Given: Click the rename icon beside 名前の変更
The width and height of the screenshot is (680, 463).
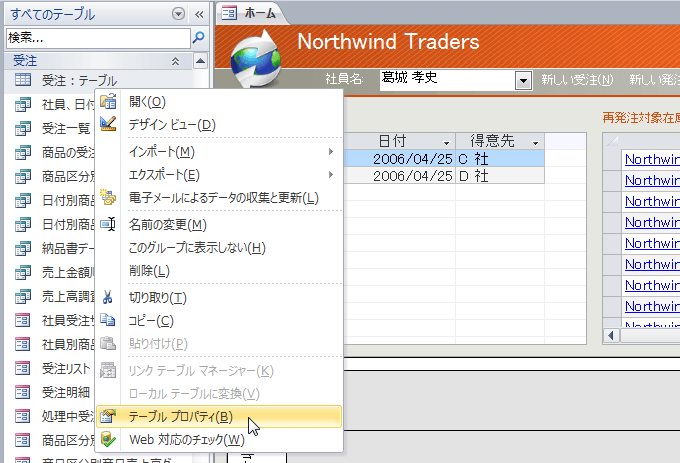Looking at the screenshot, I should point(108,224).
